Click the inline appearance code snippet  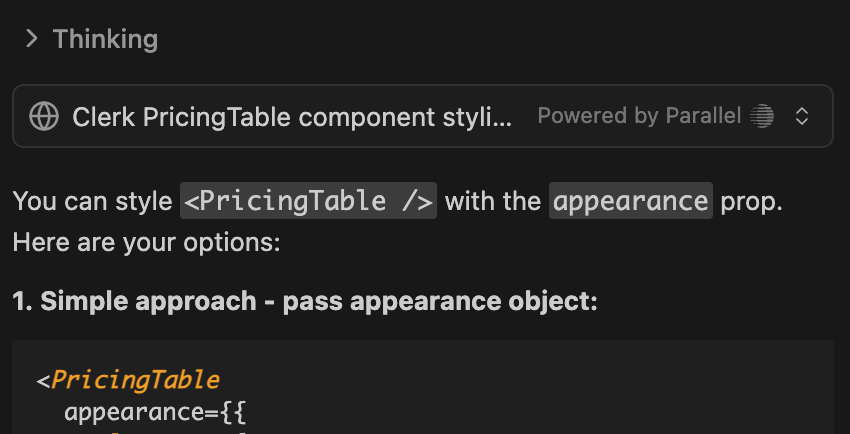(x=631, y=201)
